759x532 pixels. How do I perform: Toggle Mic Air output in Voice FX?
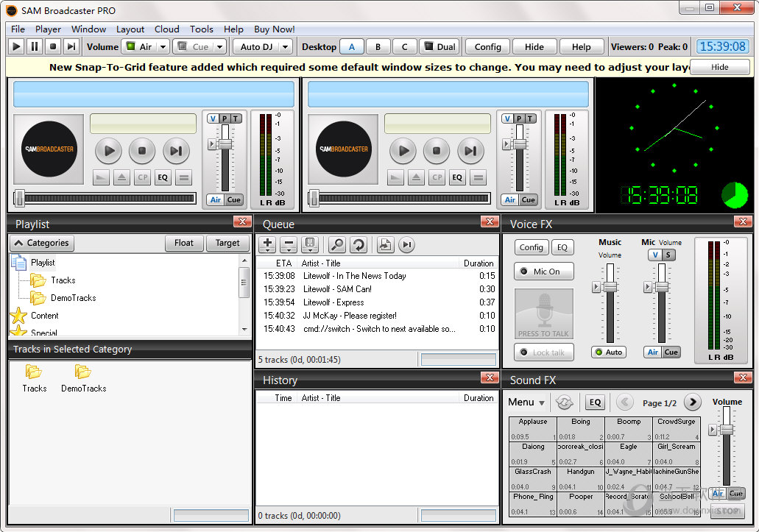[x=652, y=352]
